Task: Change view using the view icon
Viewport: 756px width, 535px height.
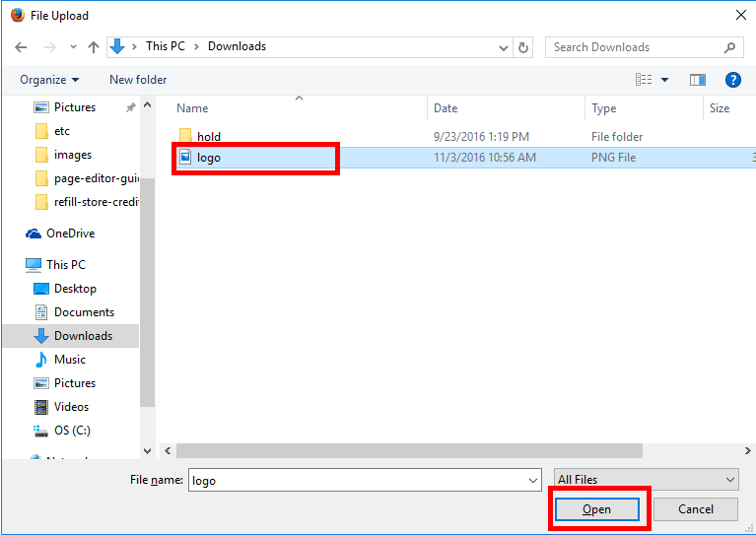Action: tap(644, 80)
